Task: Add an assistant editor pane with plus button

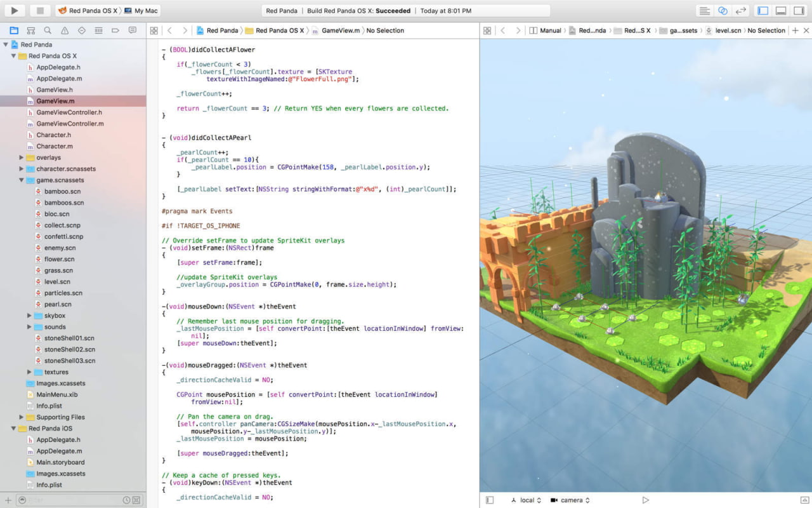Action: click(x=795, y=30)
